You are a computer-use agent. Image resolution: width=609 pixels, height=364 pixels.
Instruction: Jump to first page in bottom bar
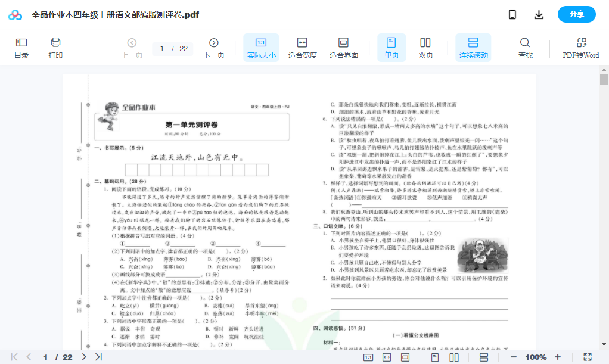[14, 357]
